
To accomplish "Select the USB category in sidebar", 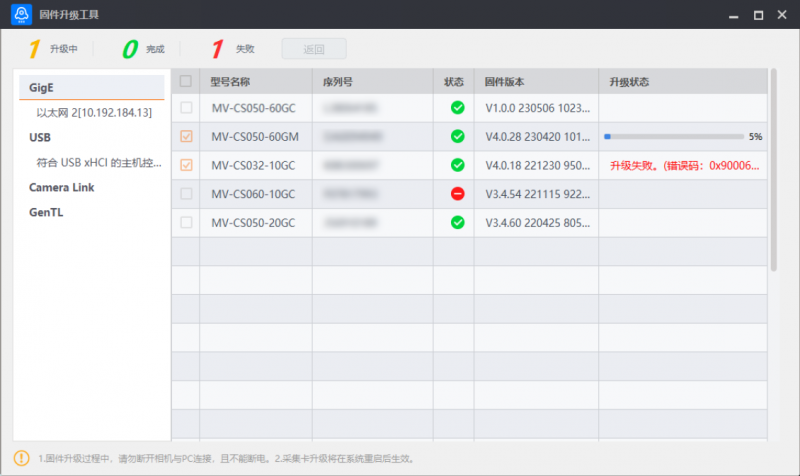I will click(x=40, y=138).
